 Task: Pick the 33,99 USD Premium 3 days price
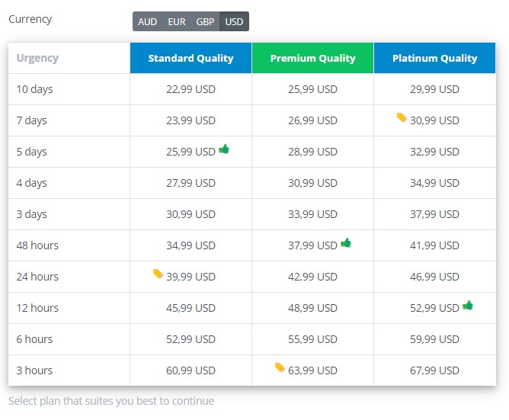click(313, 214)
